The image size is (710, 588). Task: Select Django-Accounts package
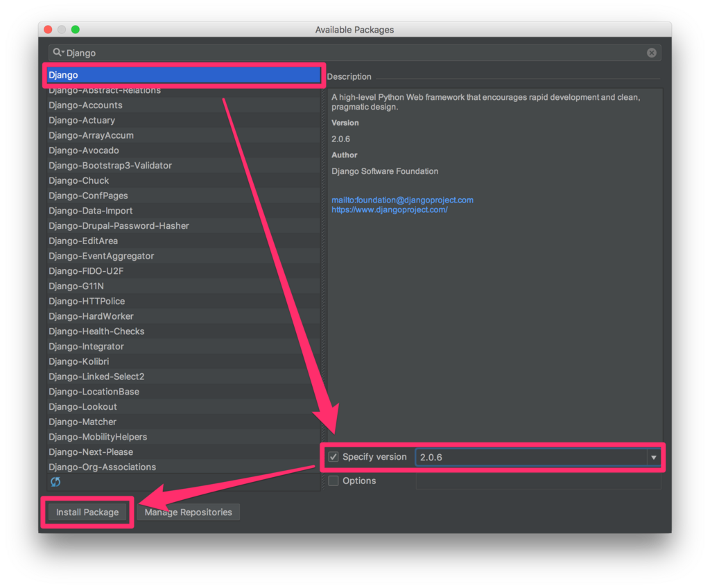click(x=183, y=105)
